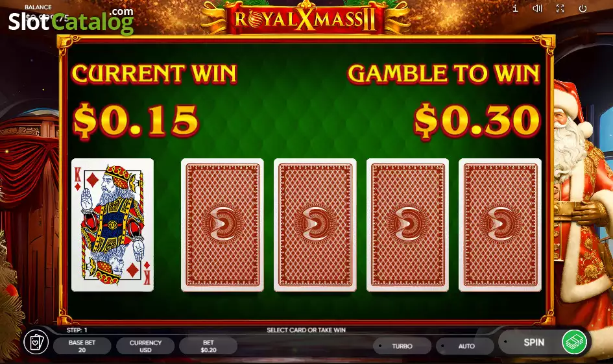Viewport: 613px width, 364px height.
Task: Open the Base Bet selector
Action: click(x=82, y=346)
